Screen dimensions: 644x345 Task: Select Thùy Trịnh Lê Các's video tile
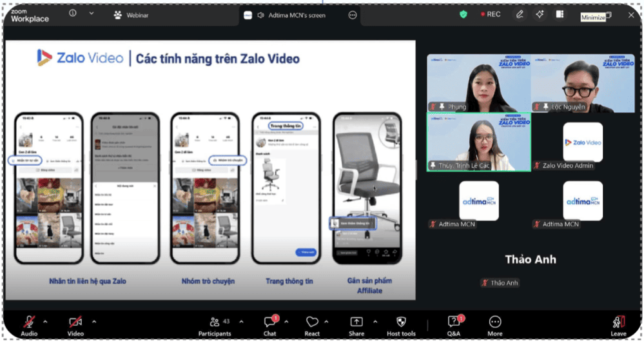click(479, 142)
